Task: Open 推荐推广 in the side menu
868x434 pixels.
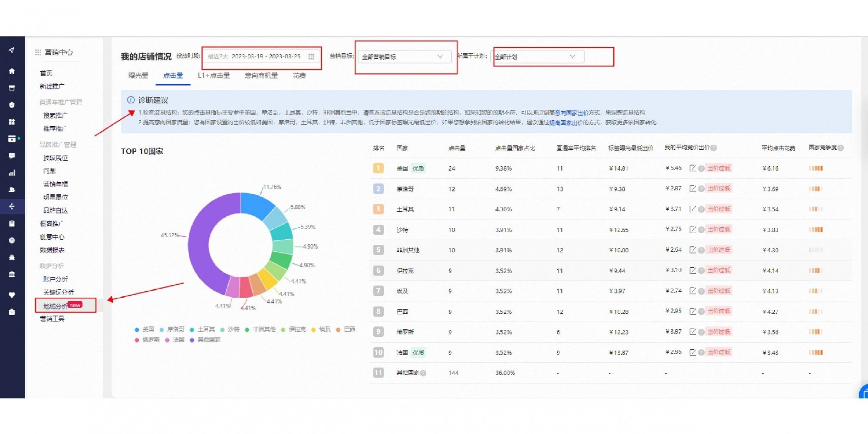Action: (x=55, y=128)
